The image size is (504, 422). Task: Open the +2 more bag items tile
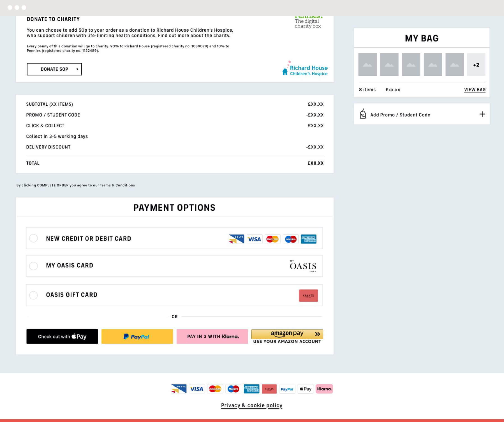(476, 65)
